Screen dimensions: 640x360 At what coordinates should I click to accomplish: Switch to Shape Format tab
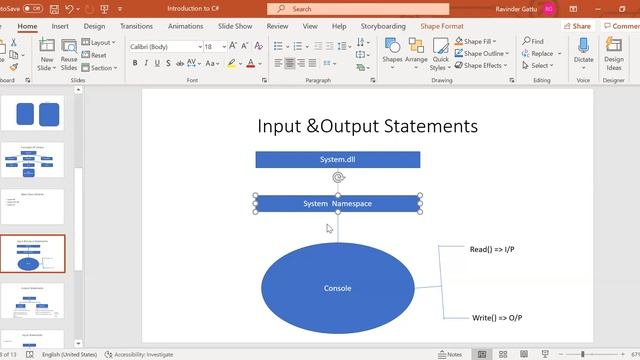click(442, 26)
